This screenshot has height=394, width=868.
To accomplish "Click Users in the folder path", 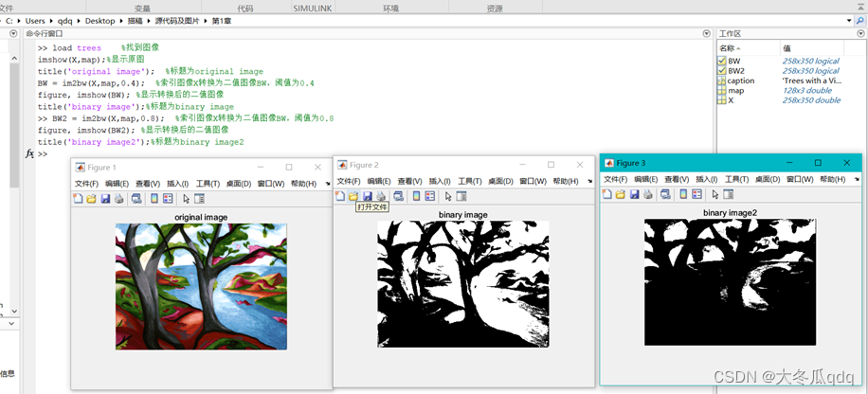I will [35, 21].
